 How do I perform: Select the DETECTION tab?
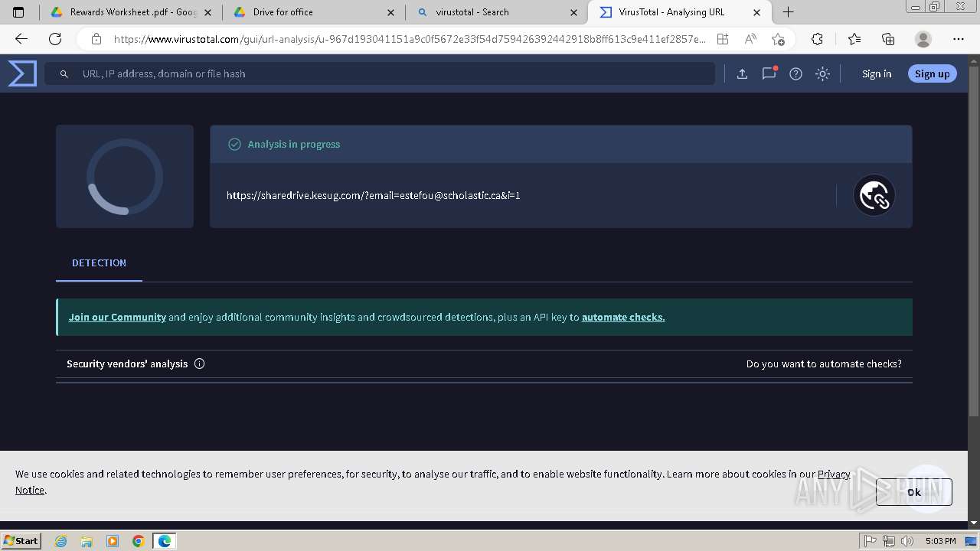point(99,262)
